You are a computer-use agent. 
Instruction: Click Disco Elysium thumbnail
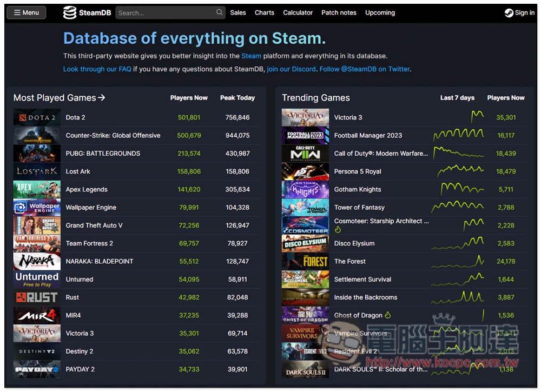(x=305, y=243)
